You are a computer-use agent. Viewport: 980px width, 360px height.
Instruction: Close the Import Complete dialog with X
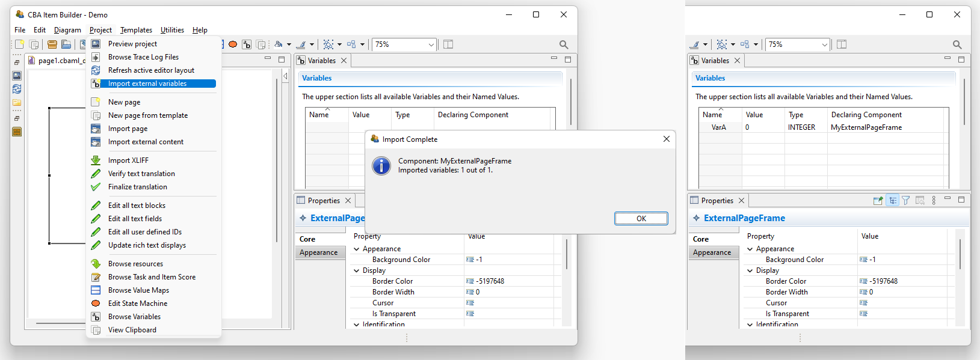click(x=666, y=139)
